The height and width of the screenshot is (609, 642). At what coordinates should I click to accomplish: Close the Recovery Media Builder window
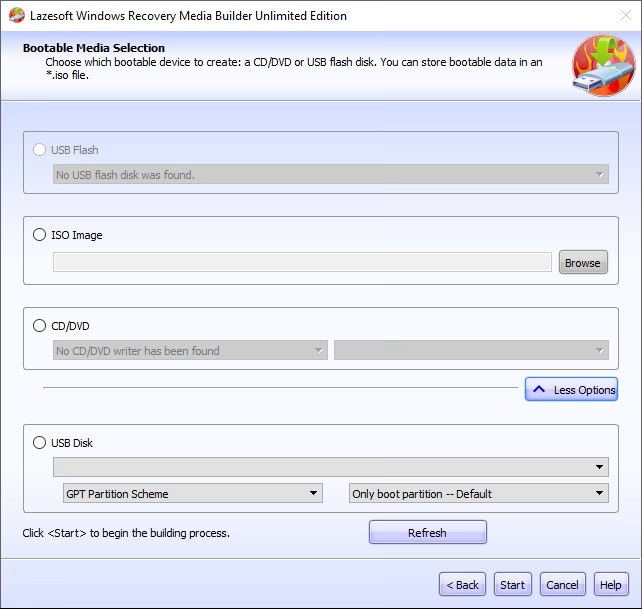(626, 16)
